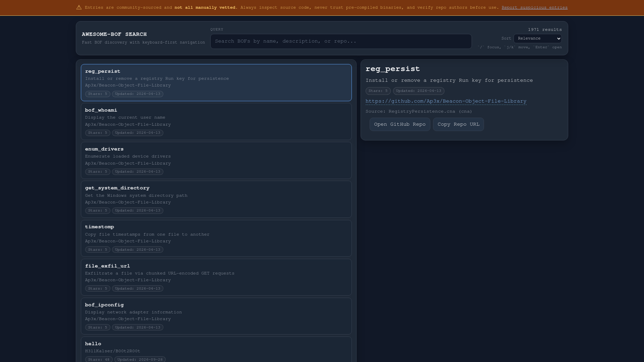This screenshot has height=362, width=644.
Task: Click the Updated: 2026-09-28 badge on hello card
Action: [x=140, y=359]
